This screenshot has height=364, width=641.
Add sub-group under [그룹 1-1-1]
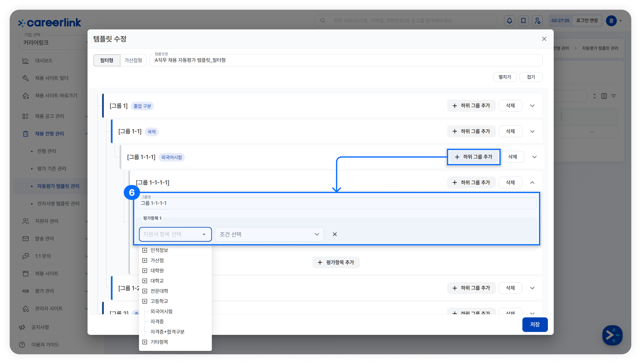tap(473, 157)
